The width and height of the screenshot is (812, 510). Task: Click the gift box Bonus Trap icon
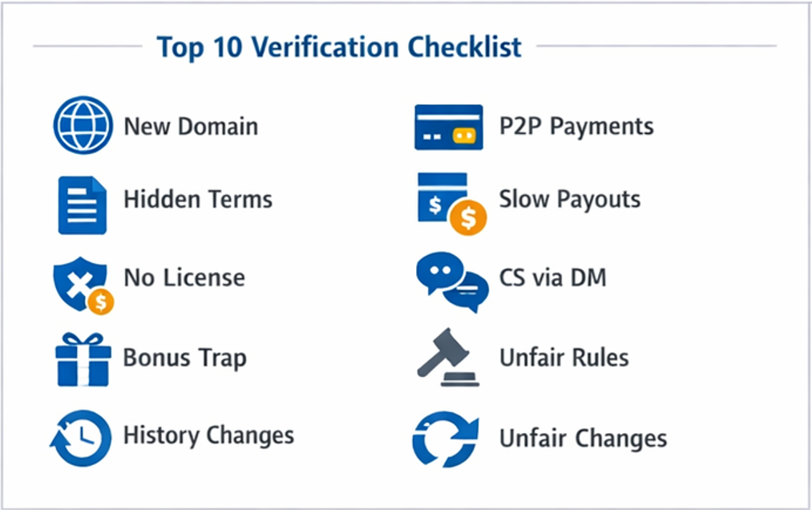tap(83, 359)
